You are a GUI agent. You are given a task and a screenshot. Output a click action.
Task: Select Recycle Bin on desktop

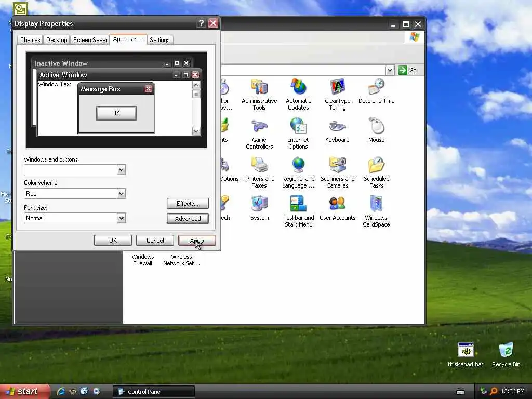pyautogui.click(x=506, y=355)
